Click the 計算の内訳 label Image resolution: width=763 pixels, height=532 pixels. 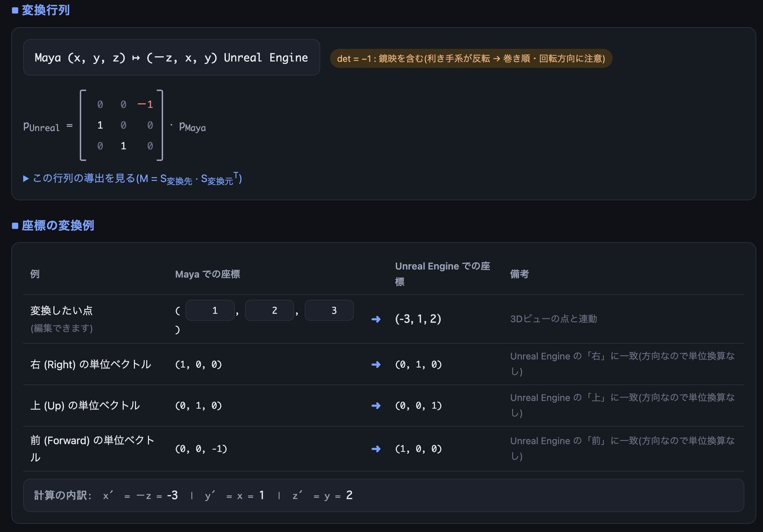[x=63, y=495]
